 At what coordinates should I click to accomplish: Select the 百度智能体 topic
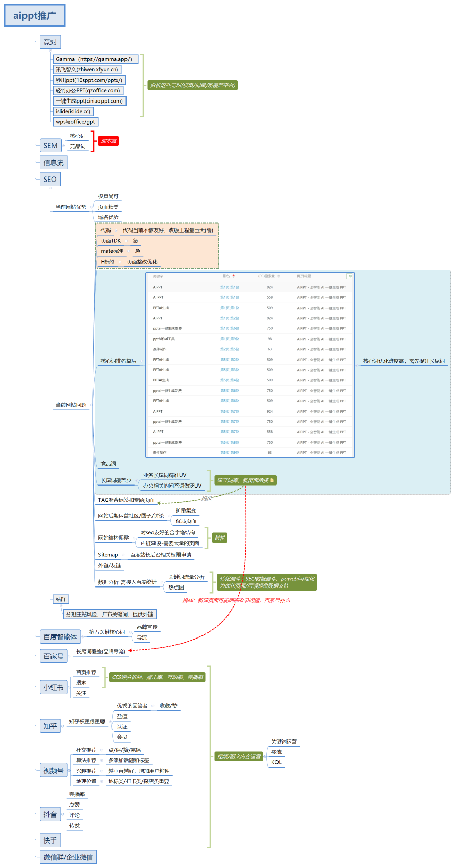60,637
